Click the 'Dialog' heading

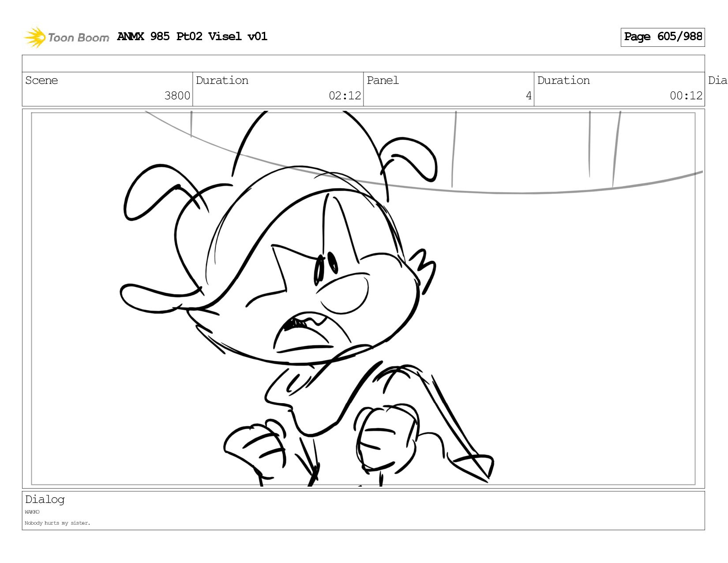[x=45, y=500]
